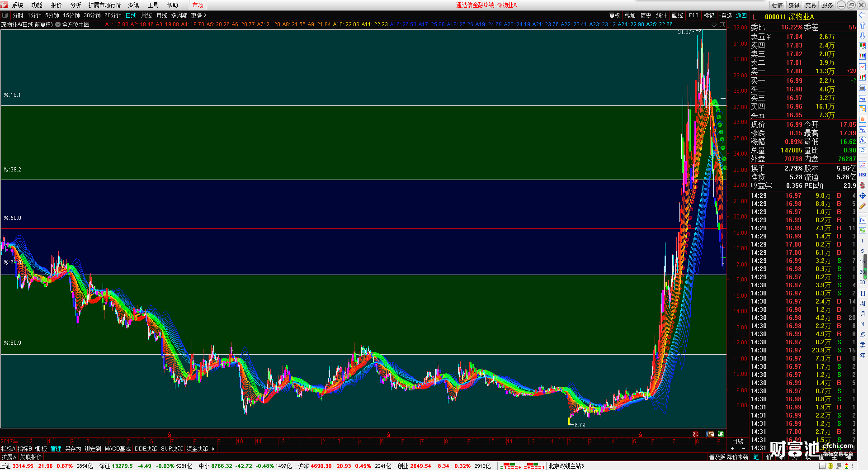
Task: Click the vertical slider in right sidebar
Action: tap(865, 266)
